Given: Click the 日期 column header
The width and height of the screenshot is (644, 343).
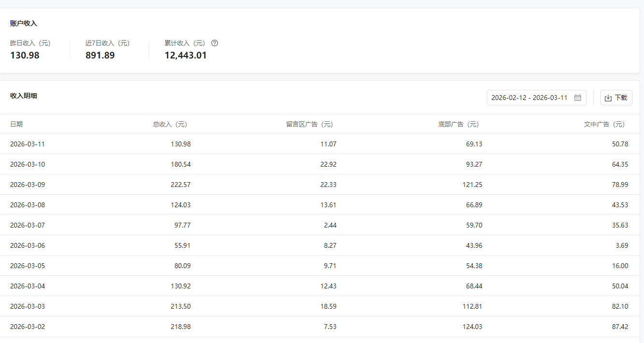Looking at the screenshot, I should click(x=16, y=124).
